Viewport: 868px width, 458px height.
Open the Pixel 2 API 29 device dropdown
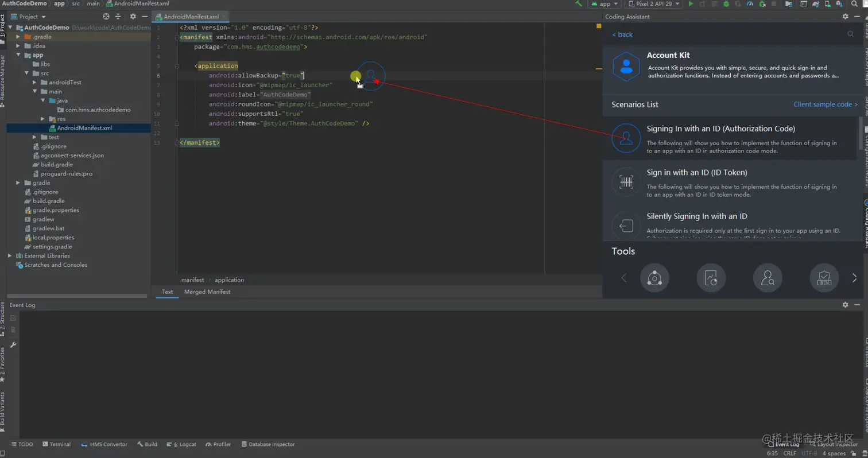point(653,4)
